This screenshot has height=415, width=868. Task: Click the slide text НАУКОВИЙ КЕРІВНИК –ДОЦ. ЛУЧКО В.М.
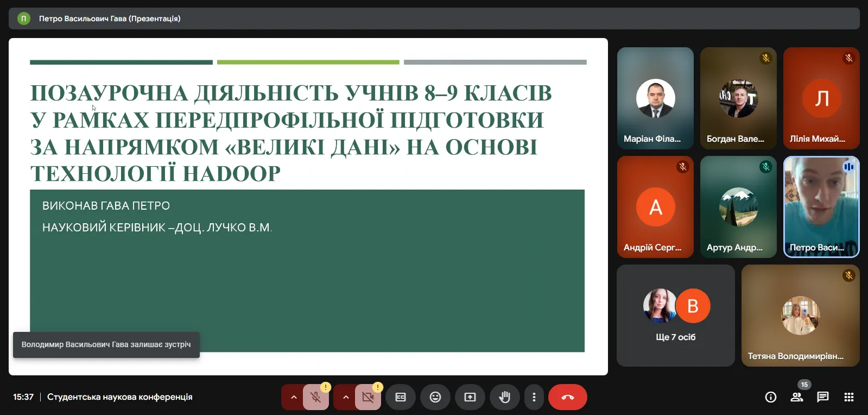(157, 228)
